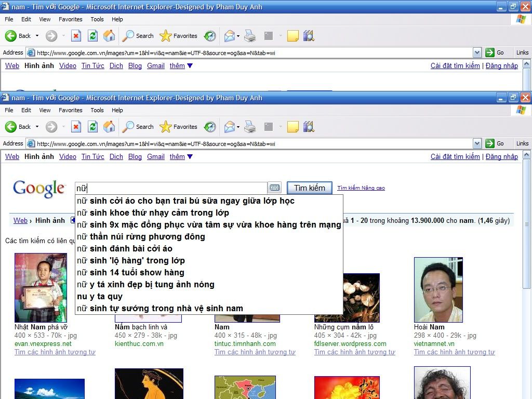Click the yellow note icon in the front window toolbar
The image size is (532, 399).
293,127
